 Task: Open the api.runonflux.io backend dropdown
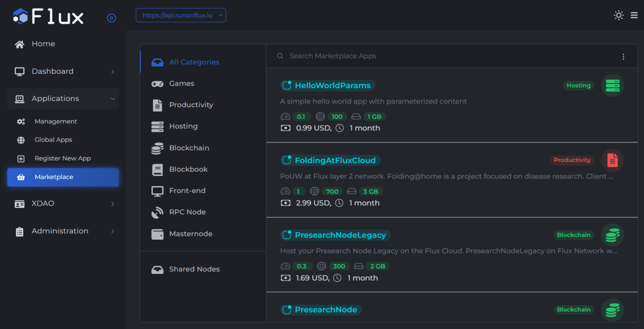click(181, 15)
